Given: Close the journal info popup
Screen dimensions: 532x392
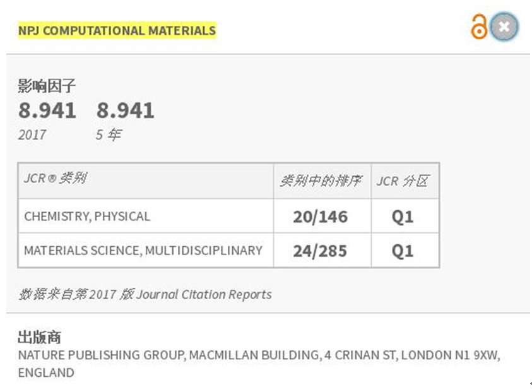Looking at the screenshot, I should point(504,27).
